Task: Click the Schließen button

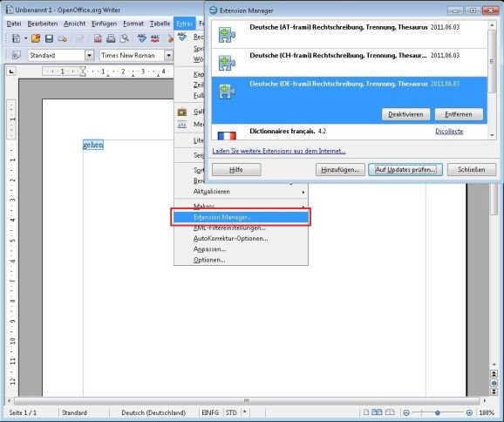Action: click(472, 170)
